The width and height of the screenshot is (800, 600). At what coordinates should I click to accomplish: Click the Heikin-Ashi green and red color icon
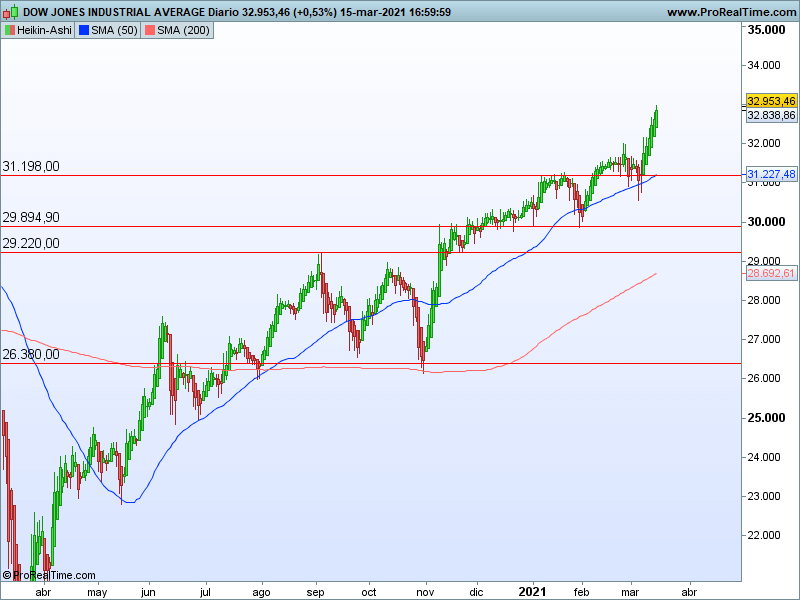[10, 31]
